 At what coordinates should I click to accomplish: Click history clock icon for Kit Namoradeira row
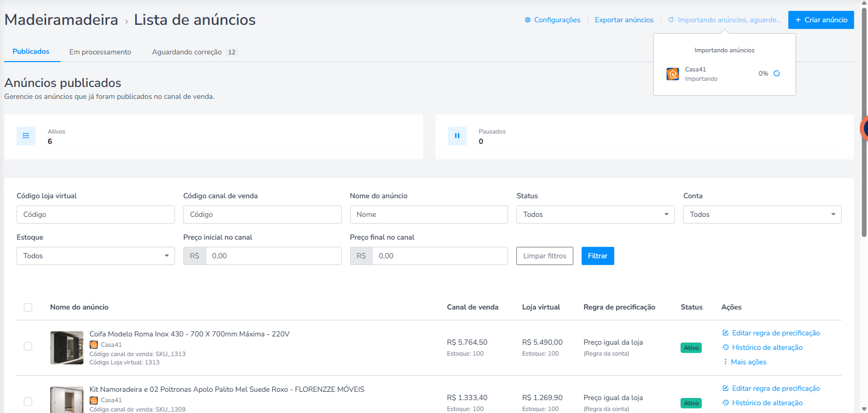[726, 403]
